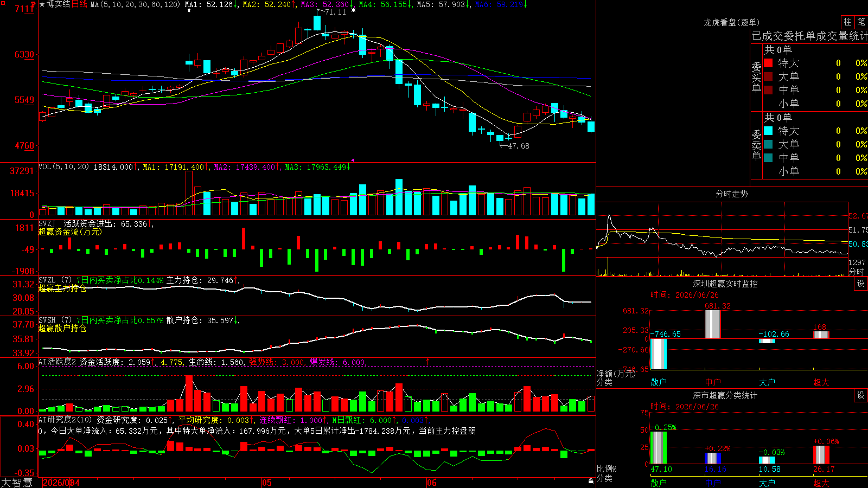Click the lock icon at chart bottom-right
Image resolution: width=868 pixels, height=488 pixels.
[x=591, y=481]
